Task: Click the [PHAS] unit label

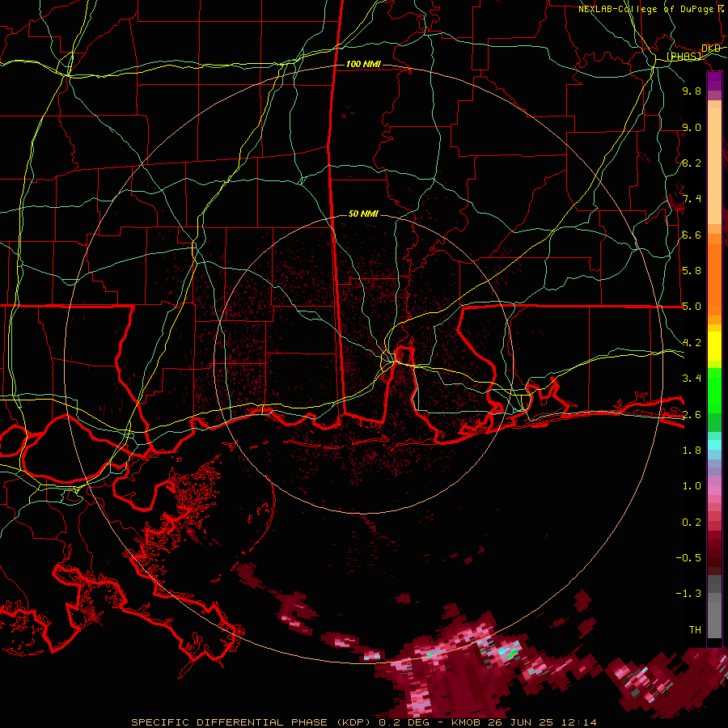Action: (684, 57)
